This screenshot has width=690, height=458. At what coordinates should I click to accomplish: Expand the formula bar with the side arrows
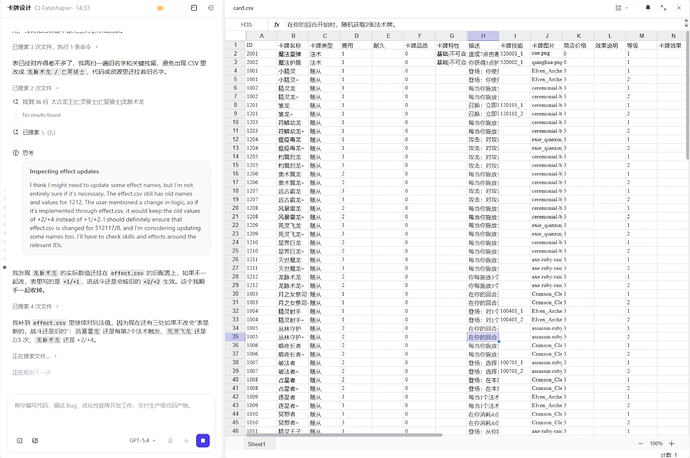(x=686, y=23)
